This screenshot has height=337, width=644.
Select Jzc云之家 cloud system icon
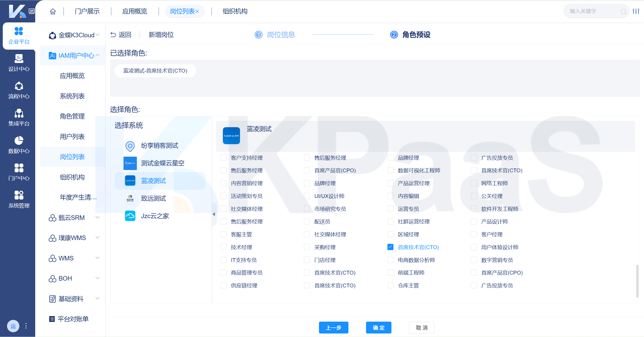click(130, 216)
